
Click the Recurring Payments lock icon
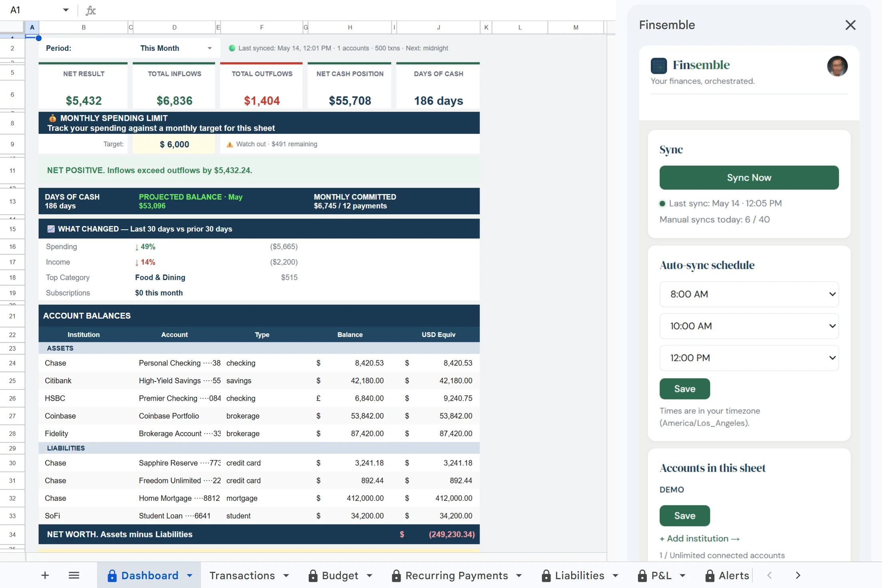pos(396,576)
